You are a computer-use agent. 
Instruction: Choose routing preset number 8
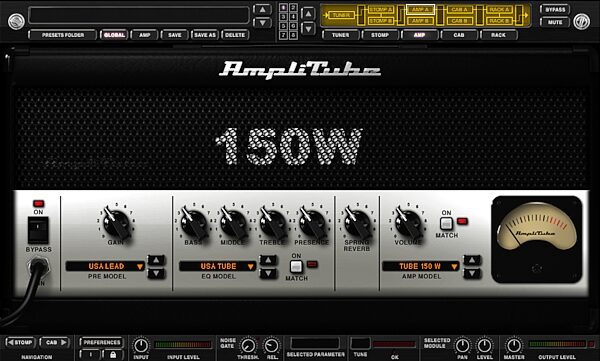[293, 35]
